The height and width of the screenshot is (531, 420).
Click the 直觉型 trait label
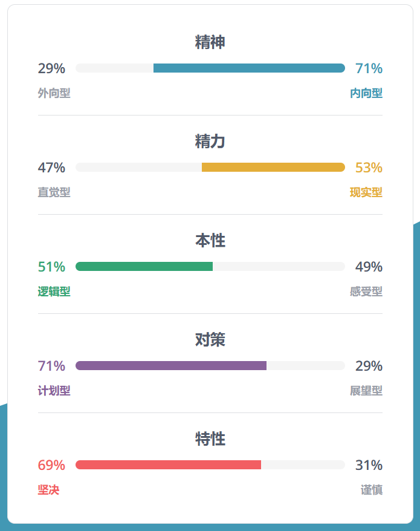tap(54, 192)
